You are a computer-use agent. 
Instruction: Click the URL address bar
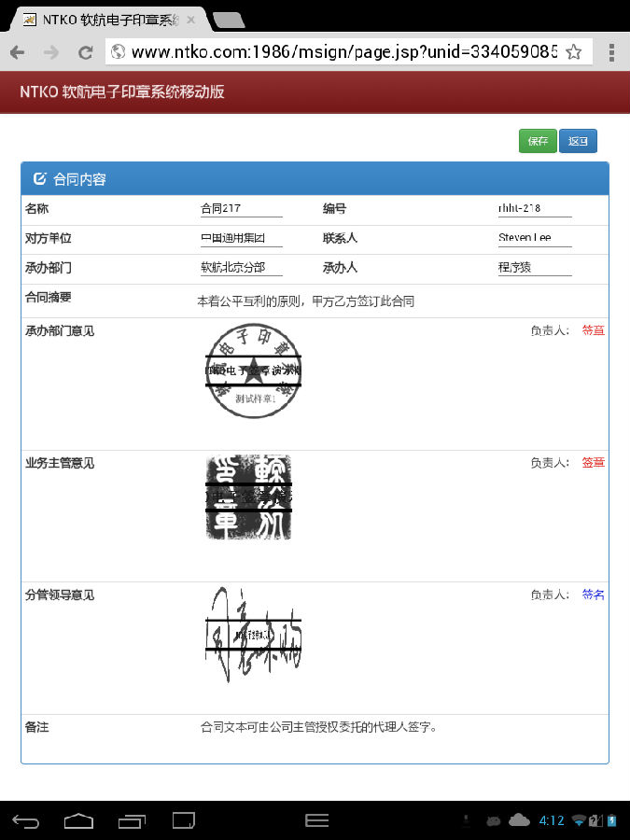343,52
